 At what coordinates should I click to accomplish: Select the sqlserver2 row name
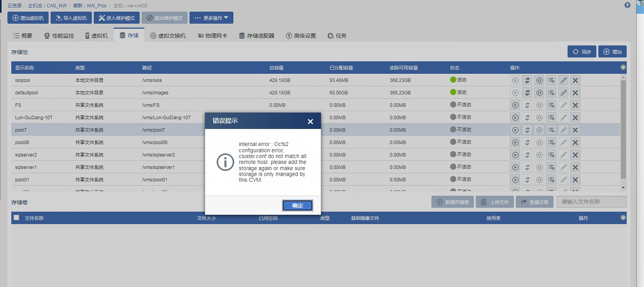tap(26, 155)
